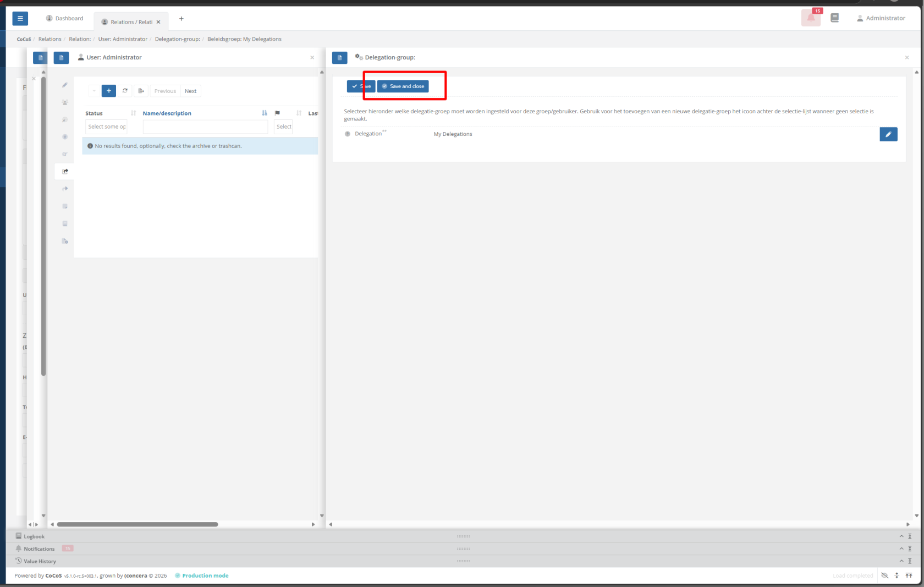Open the Status filter dropdown
924x587 pixels.
[x=107, y=127]
